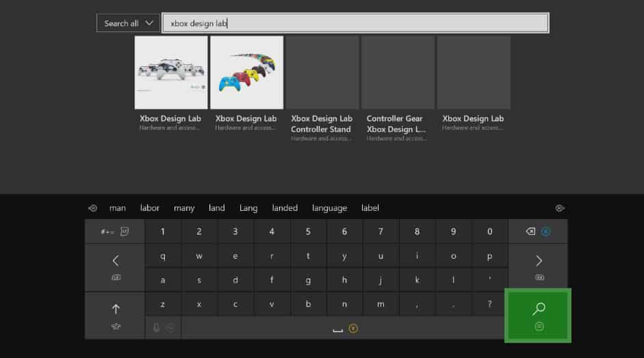Click the right-stick icon after suggestions
Image resolution: width=644 pixels, height=358 pixels.
point(560,208)
